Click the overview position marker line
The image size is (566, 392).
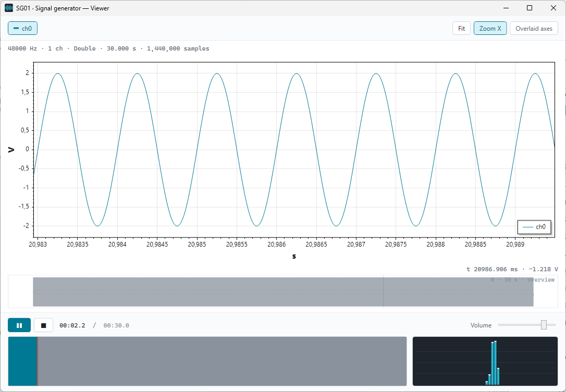(x=384, y=292)
